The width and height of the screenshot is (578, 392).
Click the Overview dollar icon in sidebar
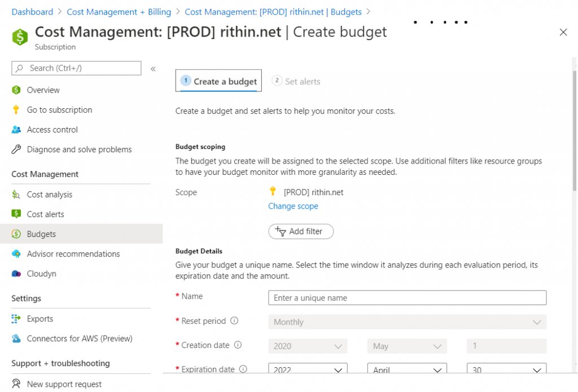[16, 90]
